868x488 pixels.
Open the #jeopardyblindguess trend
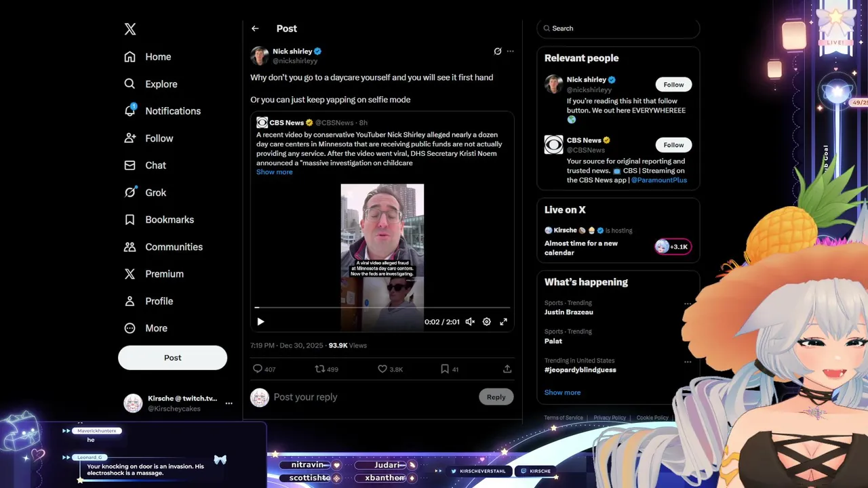point(580,370)
